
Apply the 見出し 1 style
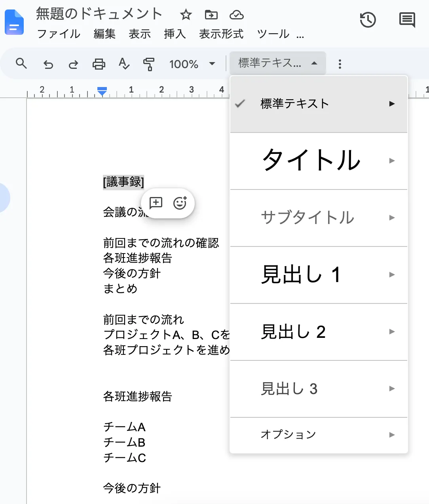(319, 275)
